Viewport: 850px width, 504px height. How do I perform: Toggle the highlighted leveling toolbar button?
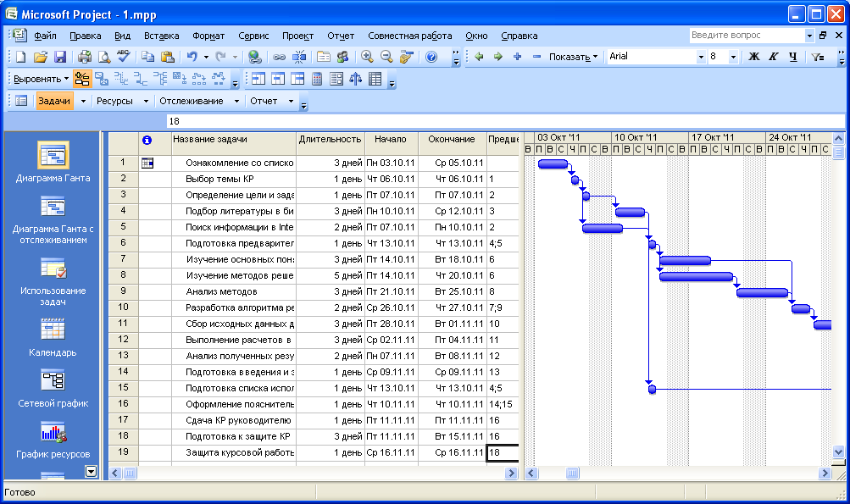point(82,79)
